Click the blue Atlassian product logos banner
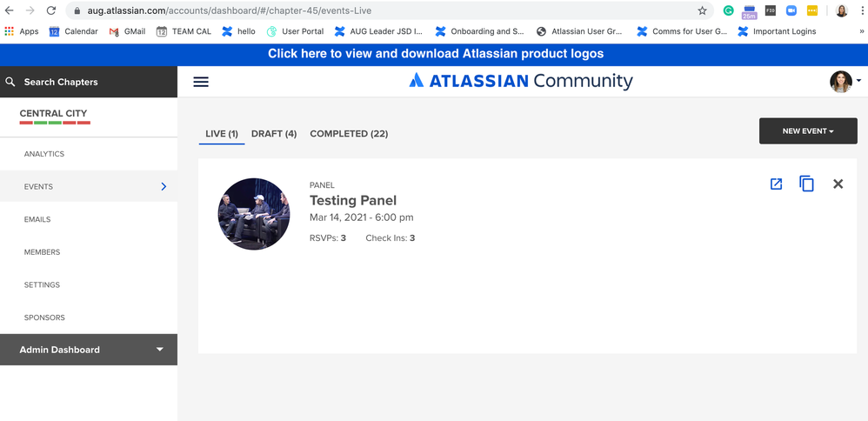 [x=434, y=54]
